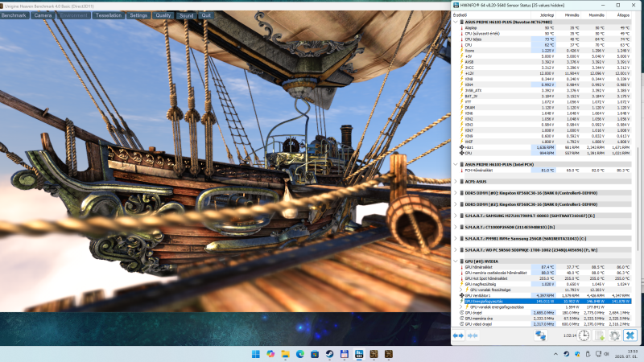Select the Alaplap temperature row
This screenshot has width=644, height=362.
pyautogui.click(x=547, y=28)
